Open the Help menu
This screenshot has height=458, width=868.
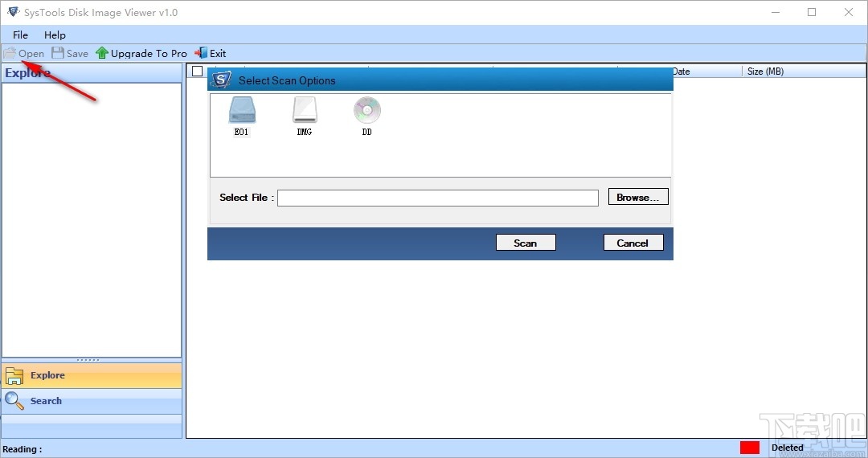[55, 35]
